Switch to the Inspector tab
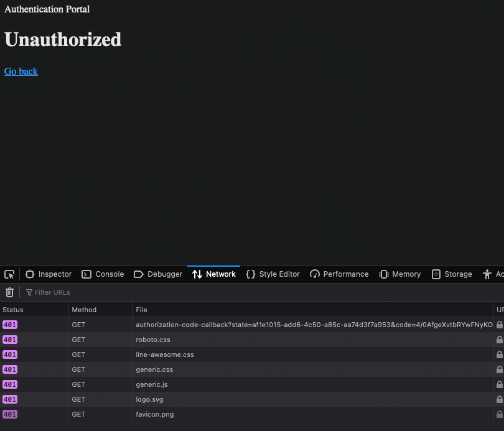The image size is (504, 431). coord(48,274)
